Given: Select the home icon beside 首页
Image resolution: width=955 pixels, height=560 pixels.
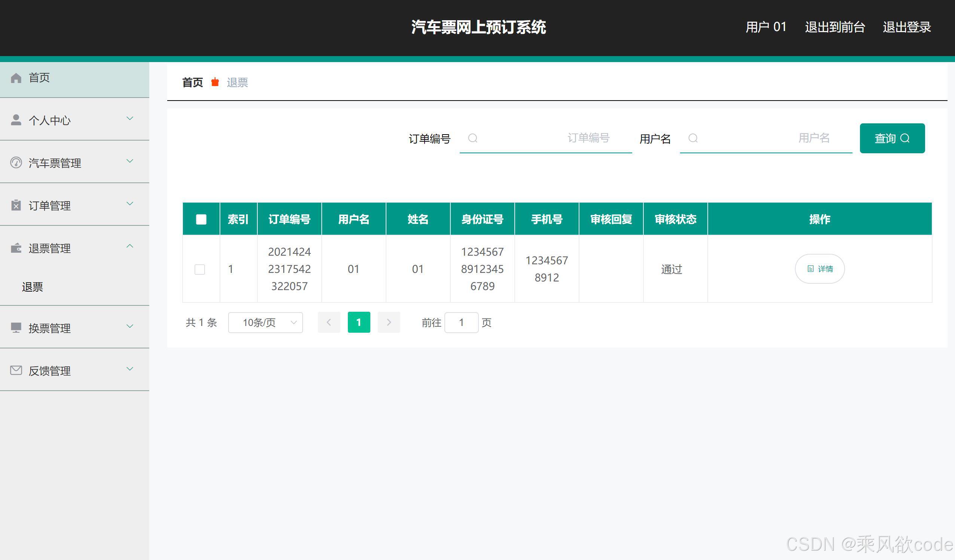Looking at the screenshot, I should tap(16, 78).
